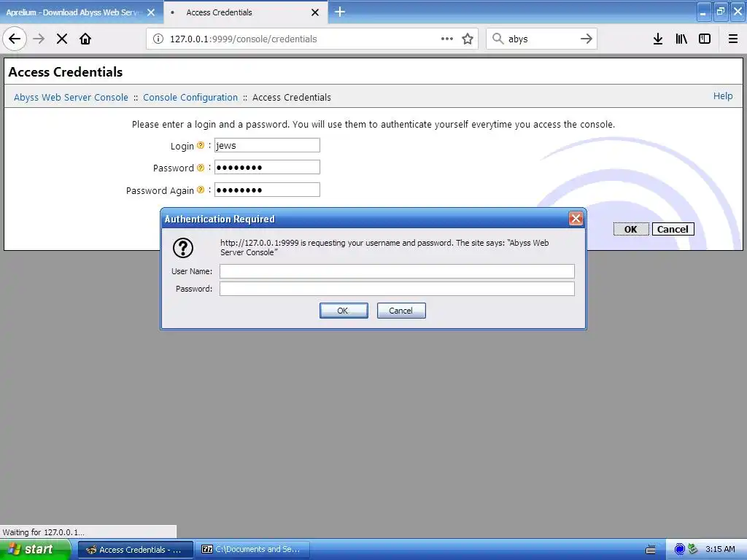Click the Waiting for 127.0.0.1 status text
The height and width of the screenshot is (560, 747).
(43, 532)
